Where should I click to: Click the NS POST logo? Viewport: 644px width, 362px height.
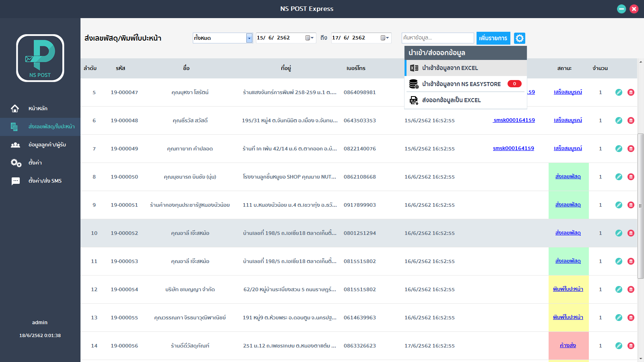(40, 58)
